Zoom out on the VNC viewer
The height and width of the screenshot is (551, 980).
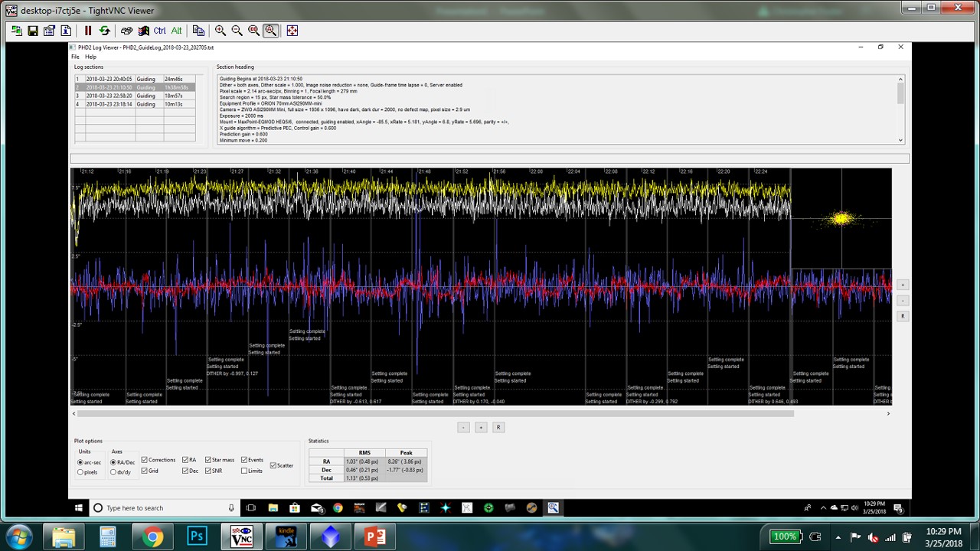[x=237, y=31]
